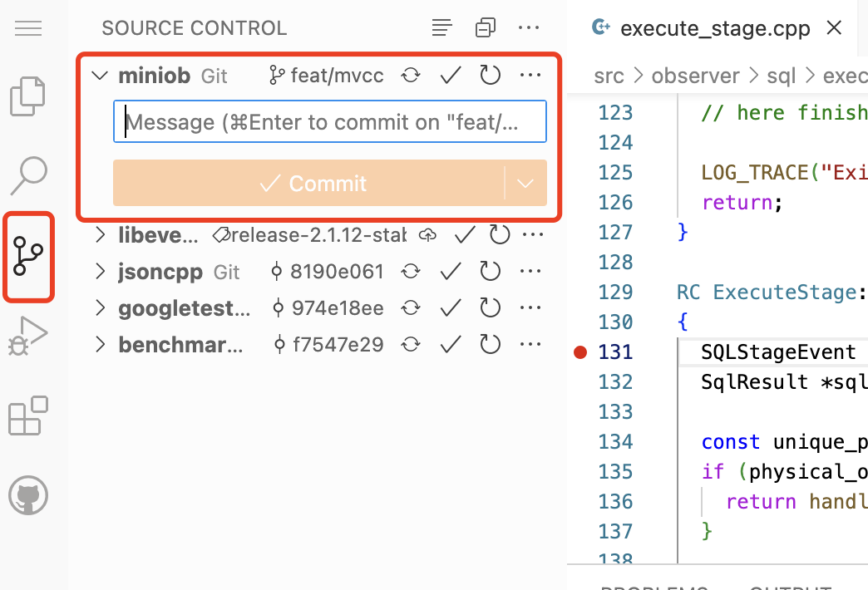The height and width of the screenshot is (590, 868).
Task: Open more actions for libevent repository
Action: tap(533, 235)
